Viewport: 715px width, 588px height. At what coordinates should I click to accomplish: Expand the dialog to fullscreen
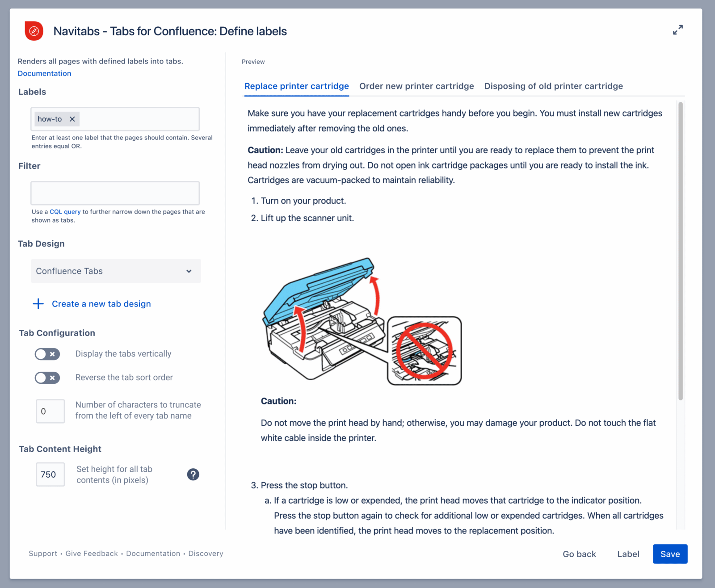678,30
